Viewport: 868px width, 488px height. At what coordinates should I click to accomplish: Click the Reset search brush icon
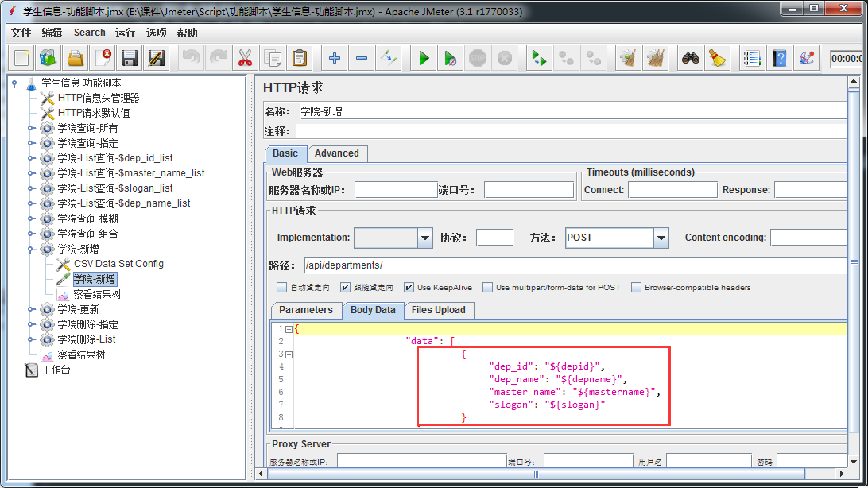(x=718, y=58)
